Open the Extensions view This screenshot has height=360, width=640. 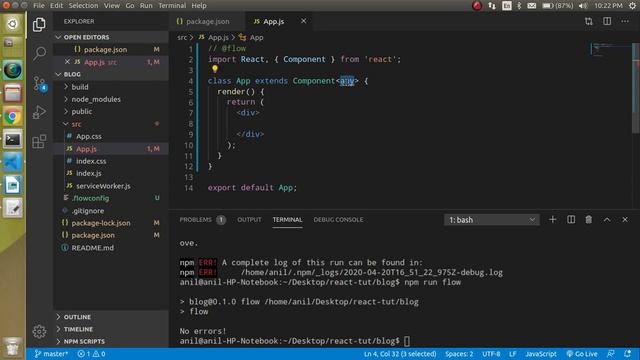click(39, 141)
